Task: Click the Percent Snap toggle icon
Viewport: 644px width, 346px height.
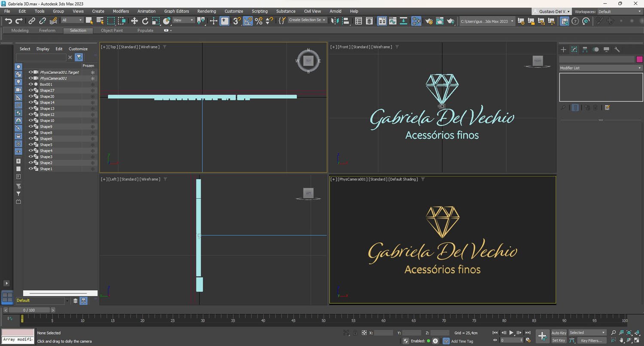Action: pyautogui.click(x=258, y=21)
